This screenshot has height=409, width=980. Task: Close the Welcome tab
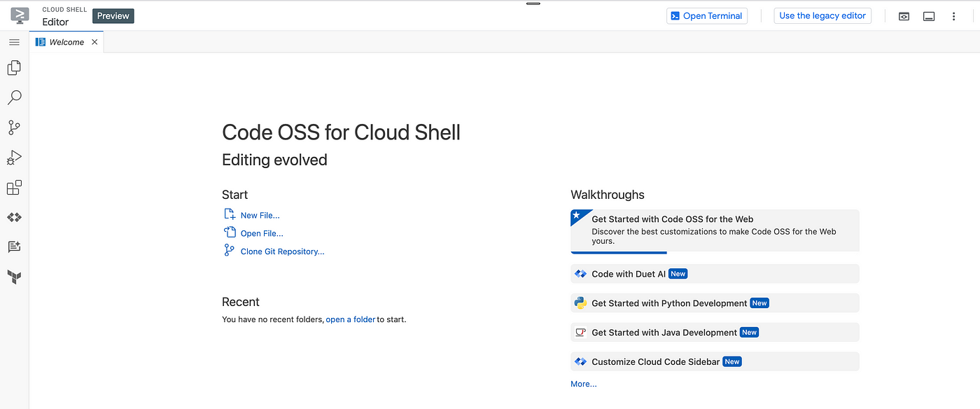coord(94,42)
